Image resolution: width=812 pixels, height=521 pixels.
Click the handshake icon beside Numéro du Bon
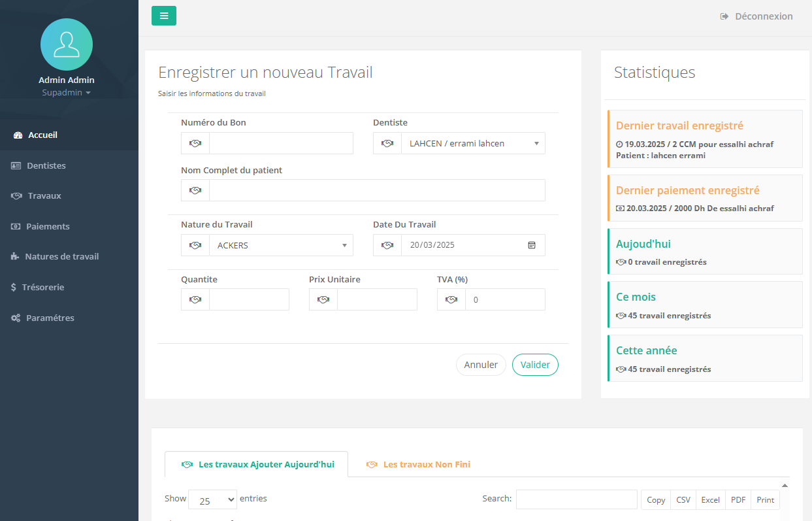(x=195, y=143)
